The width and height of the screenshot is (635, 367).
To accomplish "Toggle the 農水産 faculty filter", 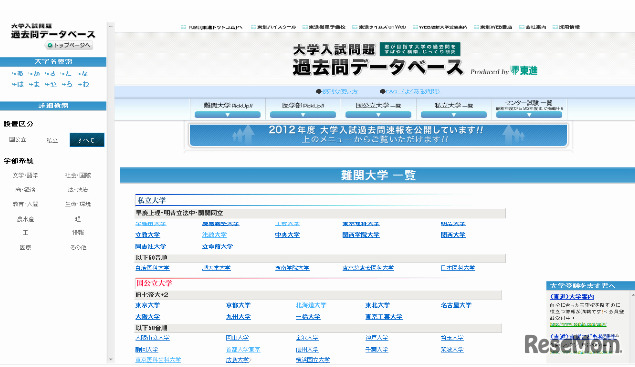I will point(25,219).
